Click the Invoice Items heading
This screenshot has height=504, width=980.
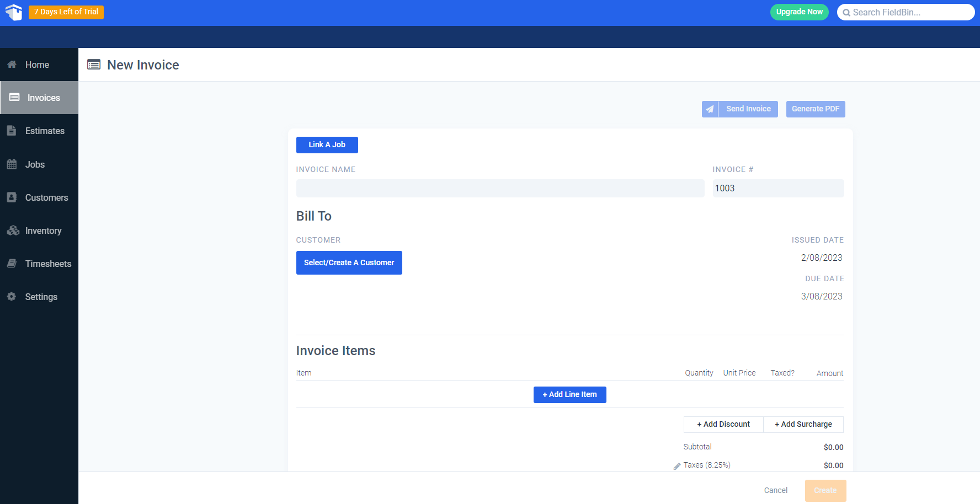(x=336, y=351)
